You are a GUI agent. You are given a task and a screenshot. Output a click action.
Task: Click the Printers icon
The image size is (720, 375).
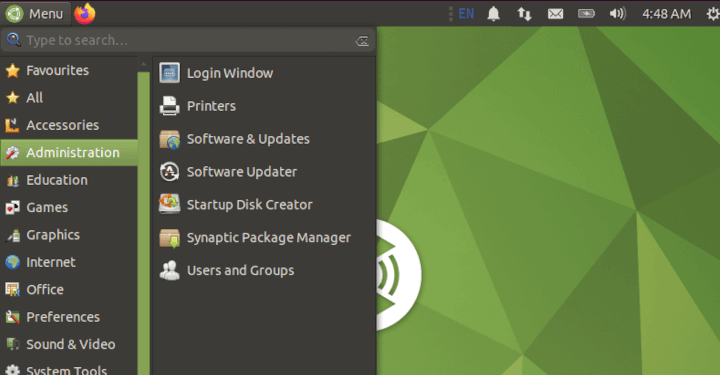[169, 106]
